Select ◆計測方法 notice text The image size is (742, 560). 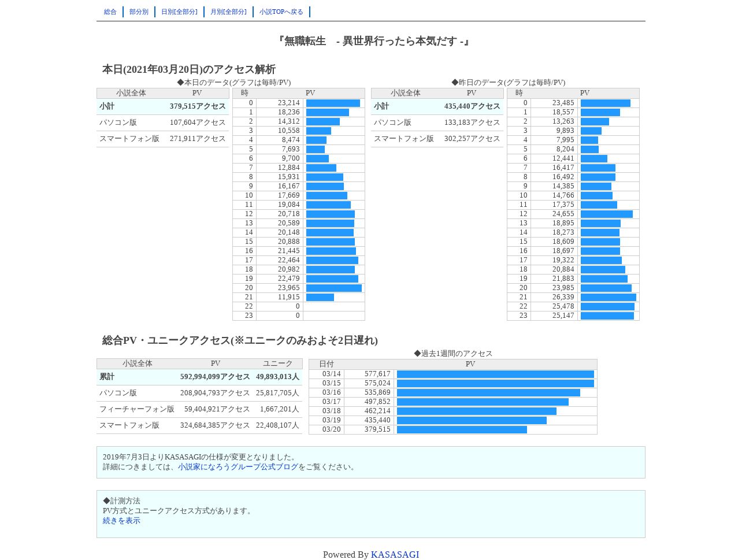[121, 501]
